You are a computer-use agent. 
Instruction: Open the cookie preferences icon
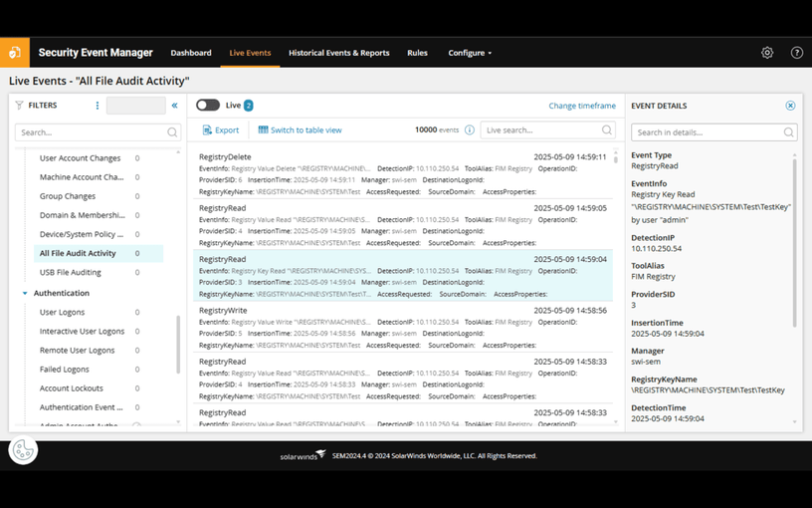click(23, 449)
